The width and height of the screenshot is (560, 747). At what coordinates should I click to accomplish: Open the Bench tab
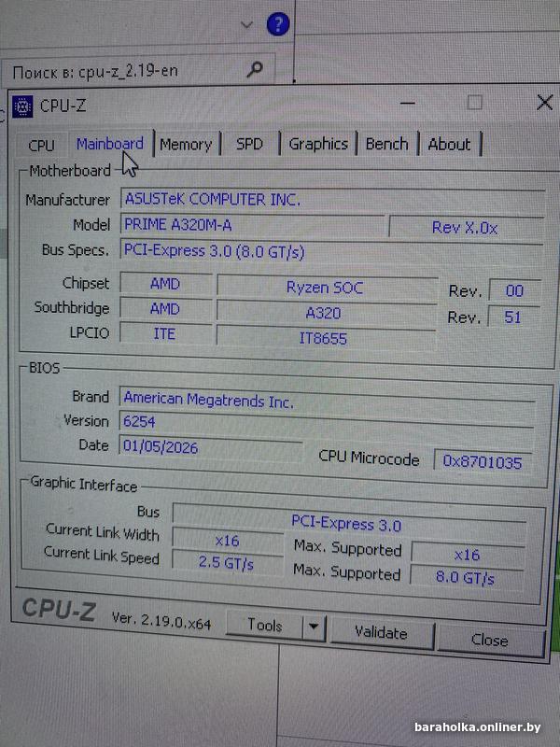point(386,144)
